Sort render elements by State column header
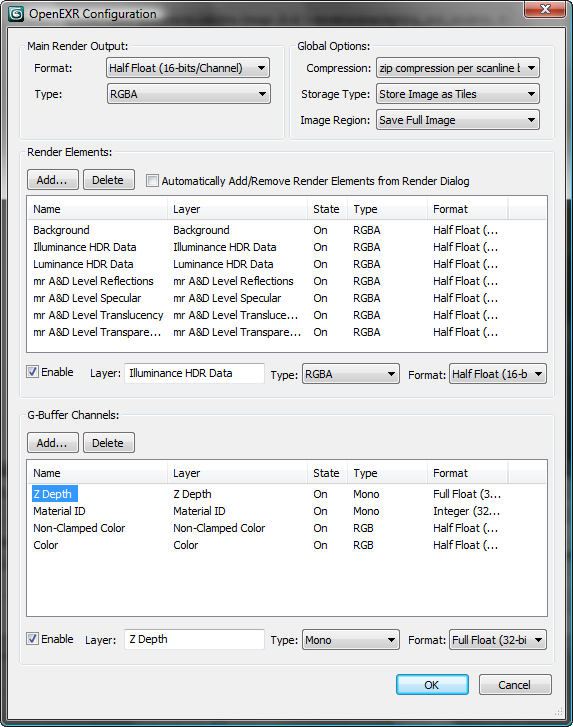 (x=327, y=209)
